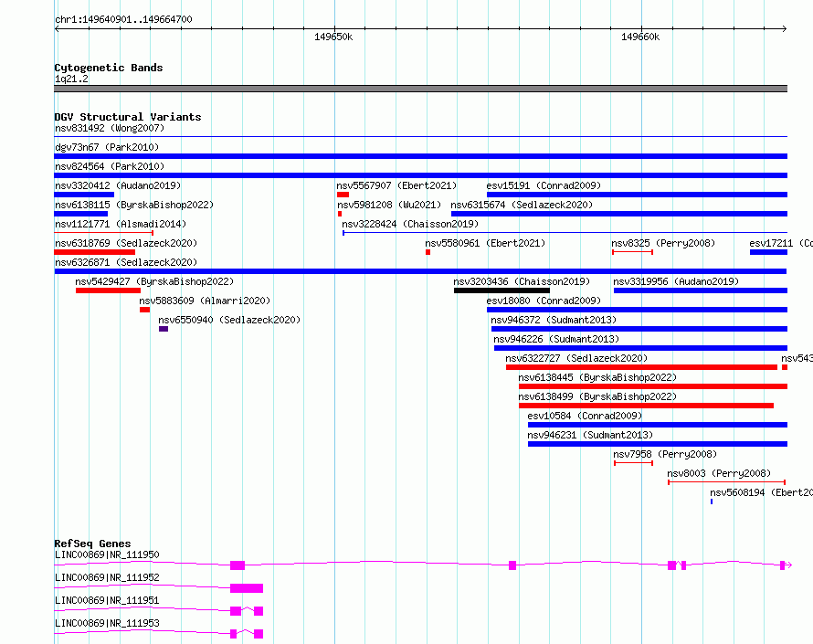Select the nsv5981208 (Wu2021) label
This screenshot has height=644, width=813.
(389, 205)
